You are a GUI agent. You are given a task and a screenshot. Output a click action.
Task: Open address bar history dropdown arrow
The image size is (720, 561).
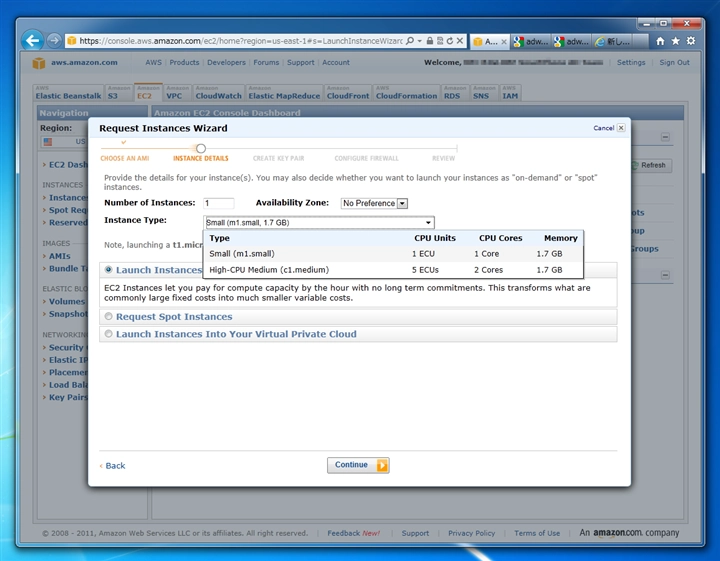pos(420,41)
